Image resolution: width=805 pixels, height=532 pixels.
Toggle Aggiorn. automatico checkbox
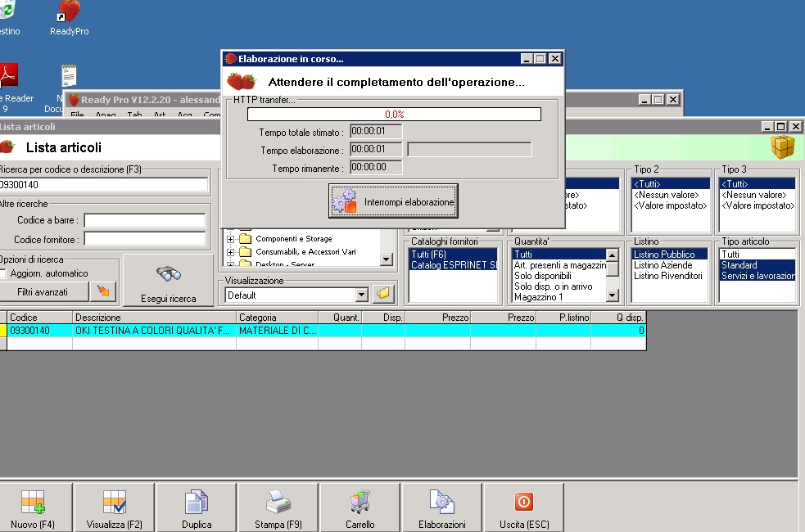3,273
